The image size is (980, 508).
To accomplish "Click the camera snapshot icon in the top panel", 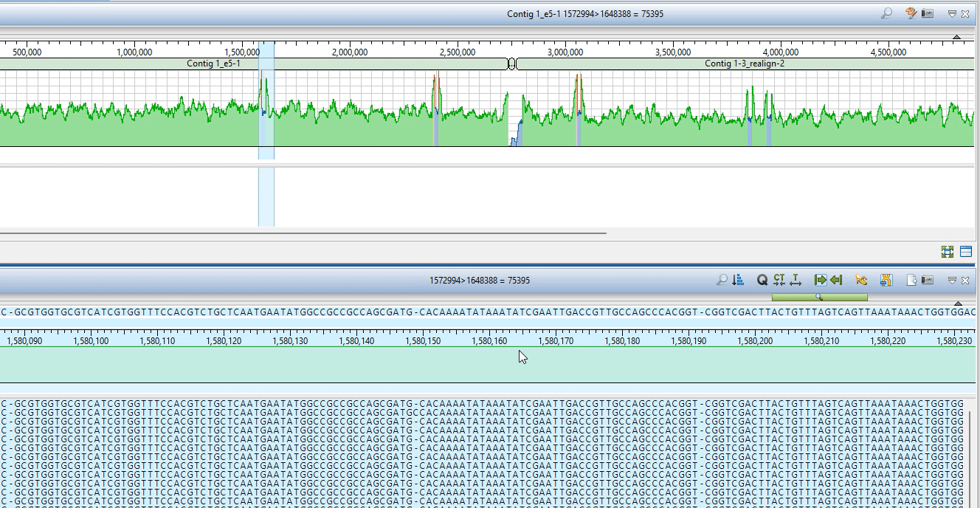I will [x=928, y=13].
